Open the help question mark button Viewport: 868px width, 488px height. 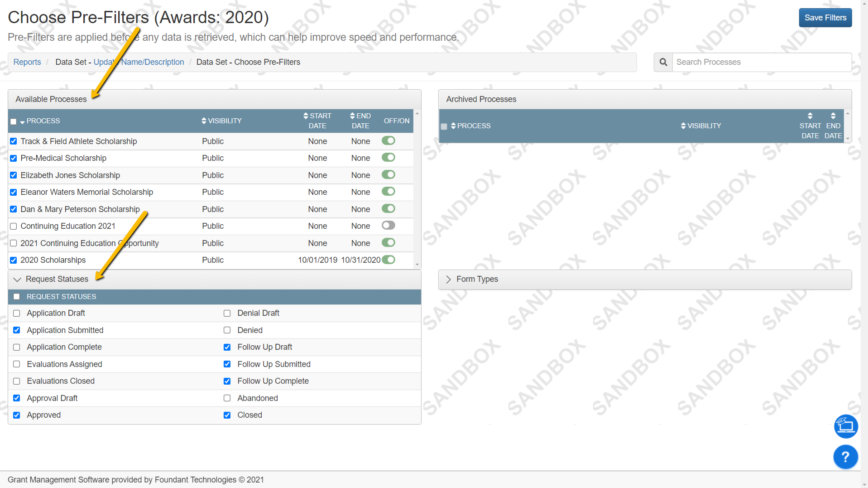coord(845,457)
